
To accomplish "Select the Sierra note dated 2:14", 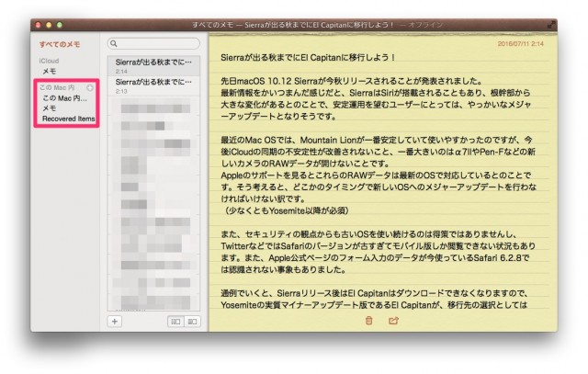I will coord(153,66).
